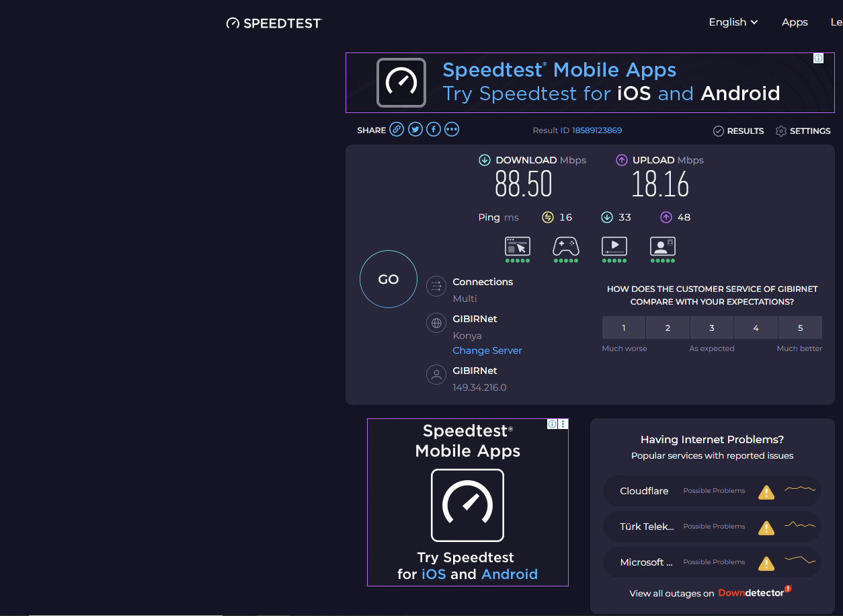Open the Microsoft outage row
Image resolution: width=843 pixels, height=616 pixels.
[x=713, y=563]
